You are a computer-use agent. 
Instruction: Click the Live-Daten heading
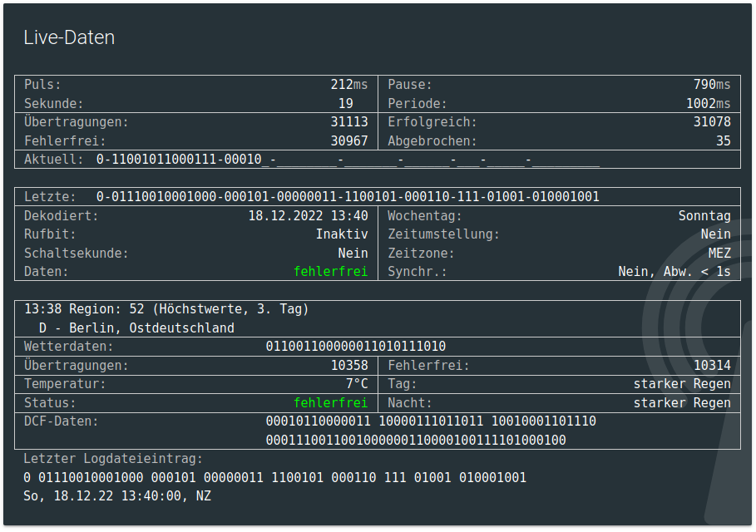69,37
